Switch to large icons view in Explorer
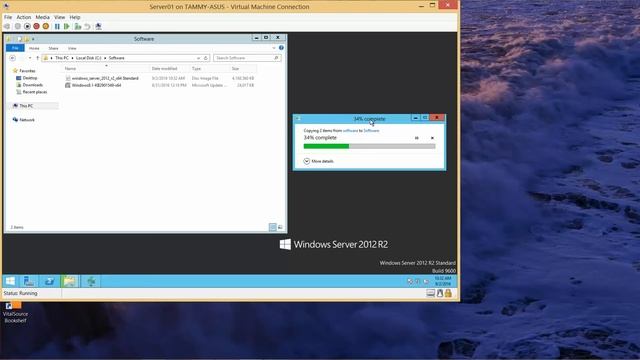The width and height of the screenshot is (640, 360). 280,227
